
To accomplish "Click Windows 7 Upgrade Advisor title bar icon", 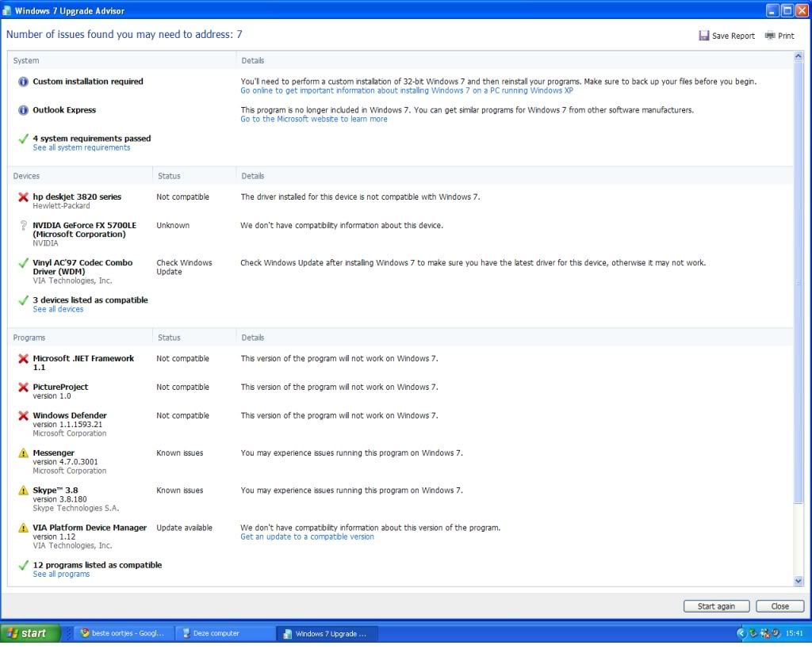I will [x=6, y=10].
